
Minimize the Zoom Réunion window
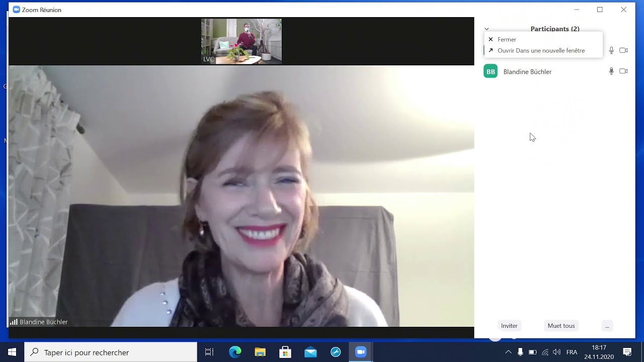point(577,10)
